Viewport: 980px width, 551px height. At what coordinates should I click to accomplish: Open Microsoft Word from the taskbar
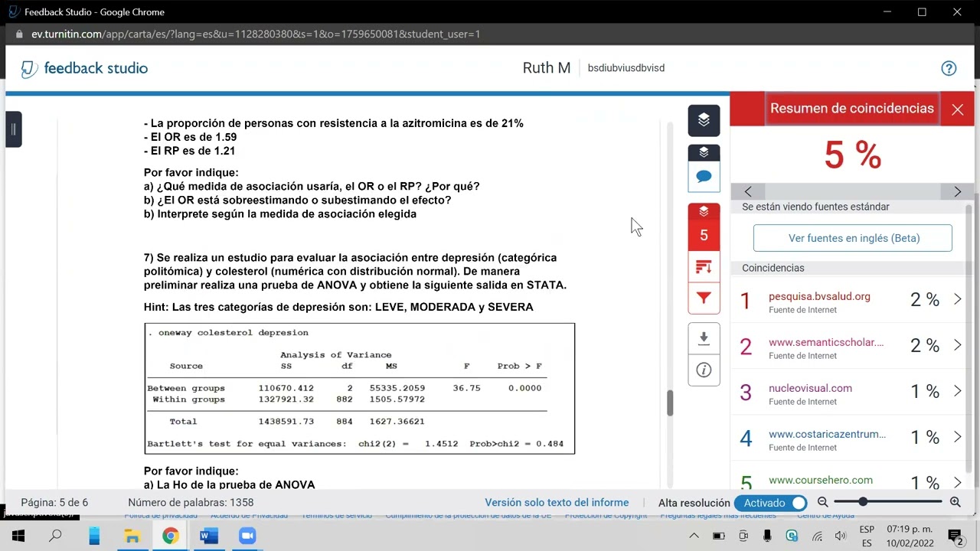click(208, 536)
